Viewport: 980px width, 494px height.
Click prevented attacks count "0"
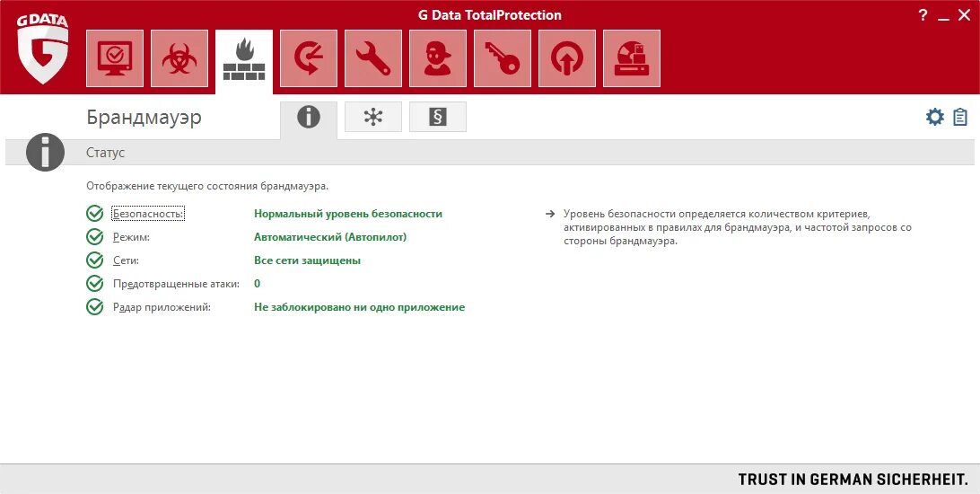coord(257,284)
